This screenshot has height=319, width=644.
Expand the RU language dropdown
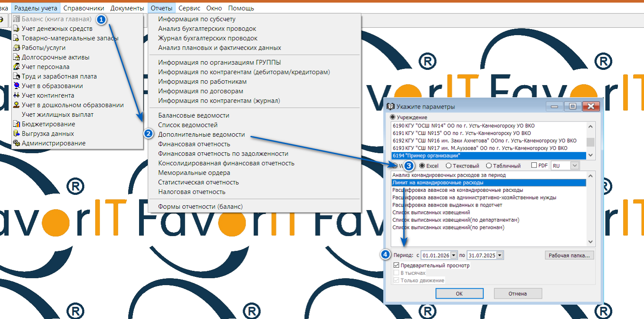click(575, 165)
